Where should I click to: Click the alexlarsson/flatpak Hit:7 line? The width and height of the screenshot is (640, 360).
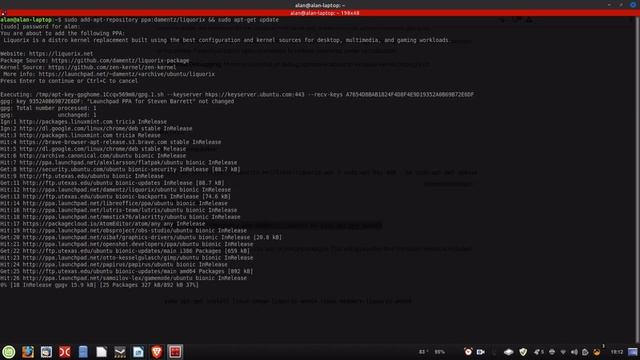[x=118, y=162]
